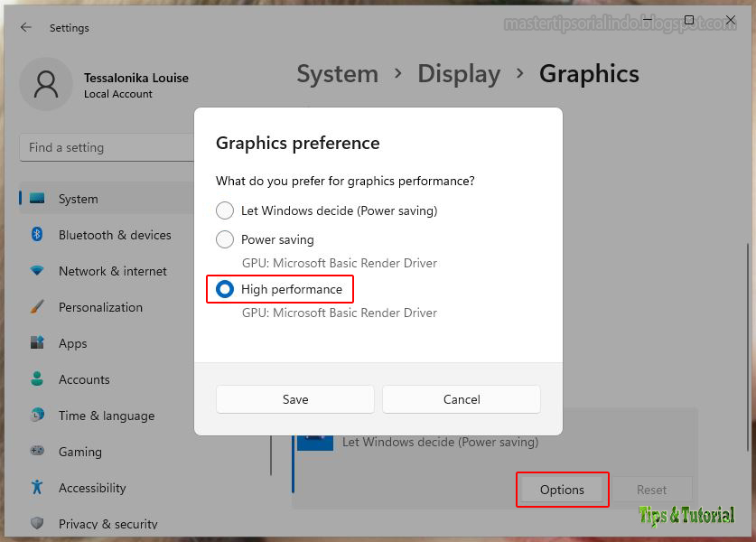Click the Find a setting search box
The image size is (756, 542).
pyautogui.click(x=107, y=147)
